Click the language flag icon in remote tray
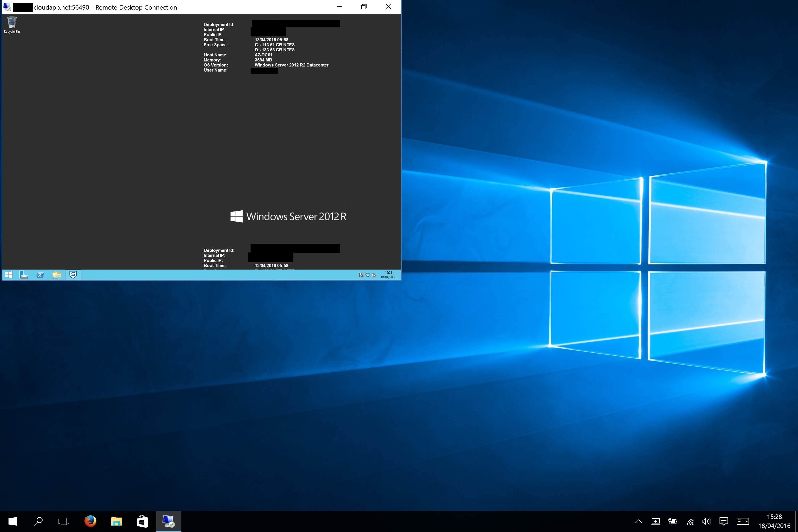Screen dimensions: 798x532 point(361,275)
